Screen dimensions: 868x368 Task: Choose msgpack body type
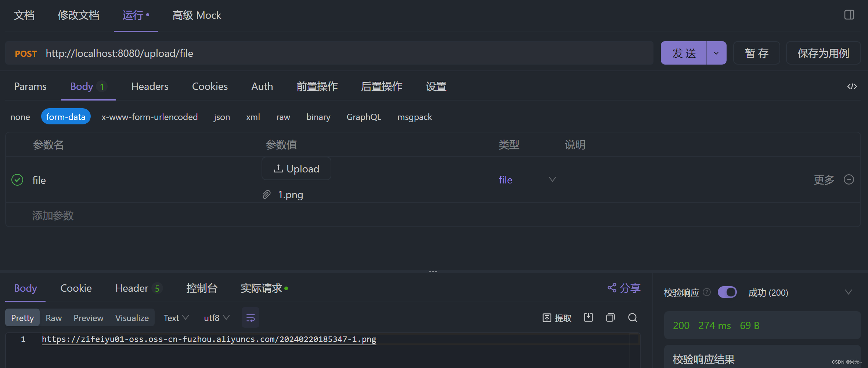tap(415, 117)
